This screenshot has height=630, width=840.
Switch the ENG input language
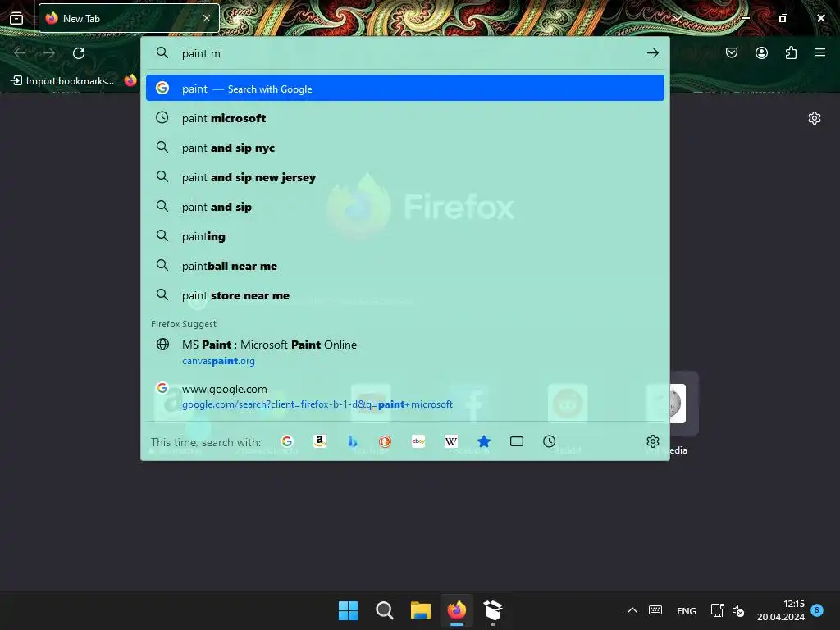pyautogui.click(x=687, y=610)
